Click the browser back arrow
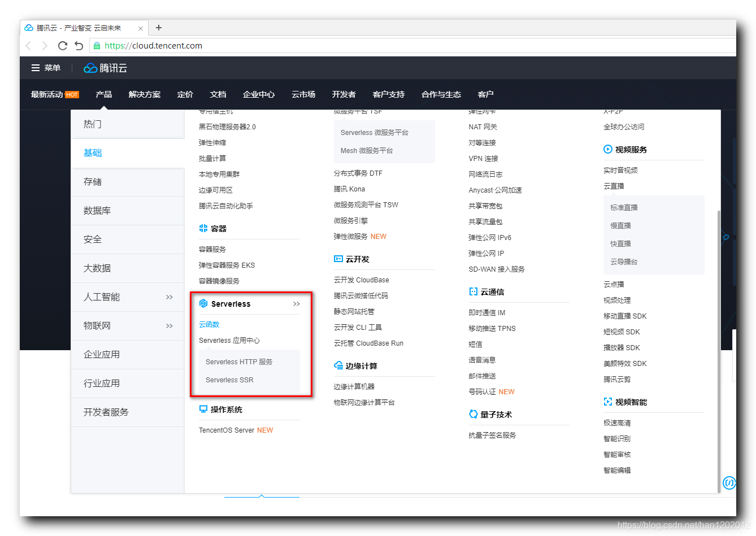Screen dimensions: 756x536 (x=28, y=46)
